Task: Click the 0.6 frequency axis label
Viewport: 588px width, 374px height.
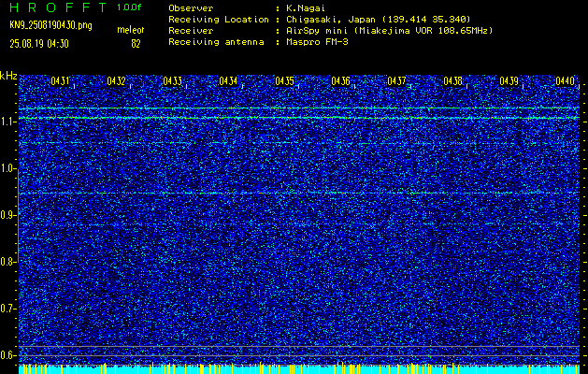Action: pyautogui.click(x=7, y=355)
